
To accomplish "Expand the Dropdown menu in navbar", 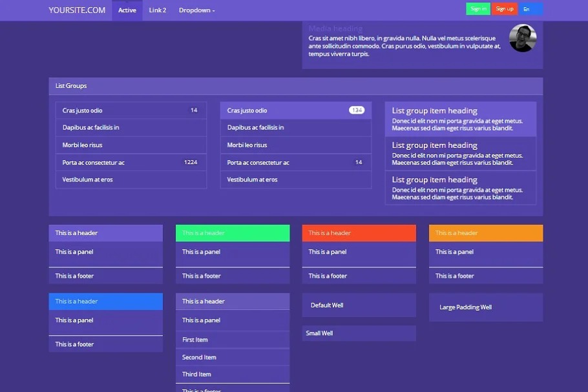I will click(196, 10).
